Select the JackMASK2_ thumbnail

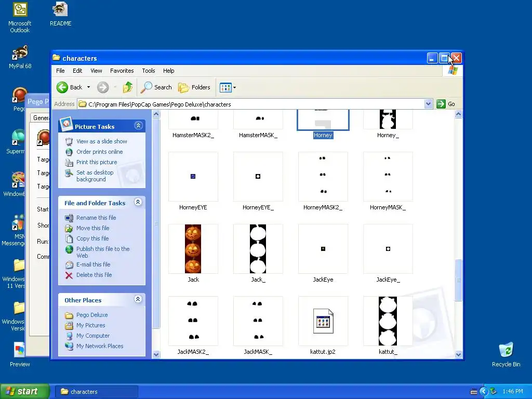[x=193, y=321]
